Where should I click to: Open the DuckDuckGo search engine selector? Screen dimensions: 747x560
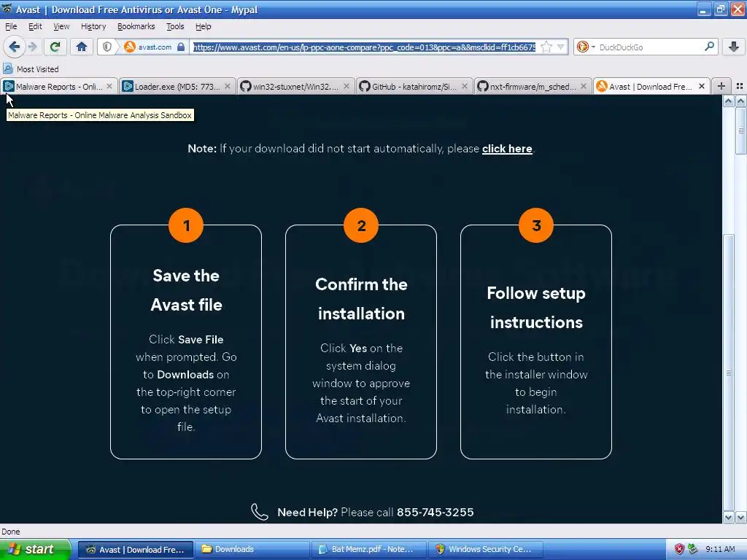(586, 47)
